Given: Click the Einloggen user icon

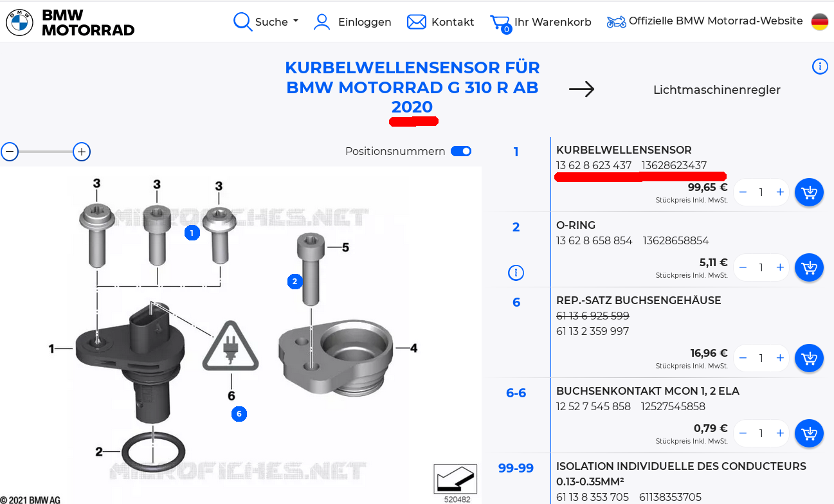Looking at the screenshot, I should (322, 22).
